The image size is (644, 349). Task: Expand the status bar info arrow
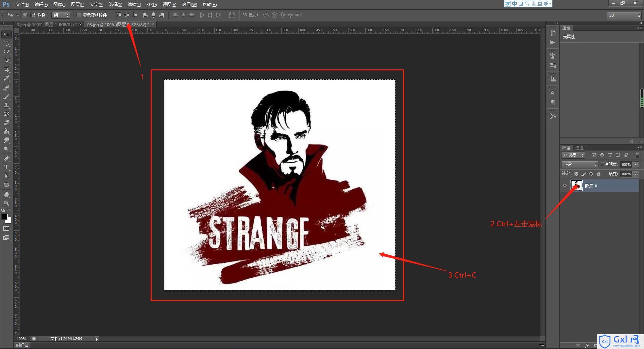97,339
